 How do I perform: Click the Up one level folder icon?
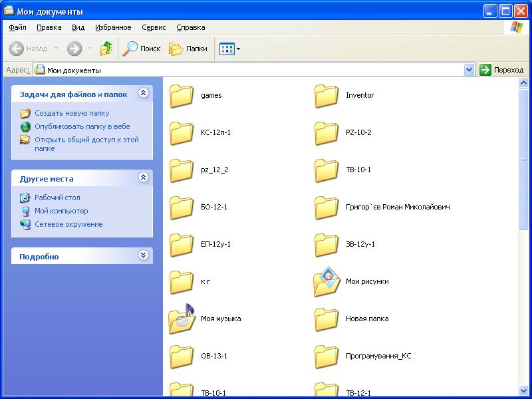(x=106, y=49)
